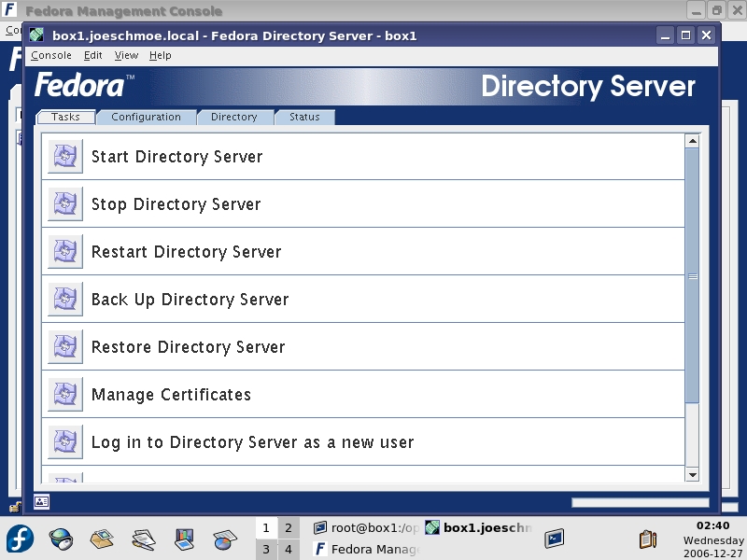Open the Help menu
Screen dimensions: 747x560
[x=161, y=56]
